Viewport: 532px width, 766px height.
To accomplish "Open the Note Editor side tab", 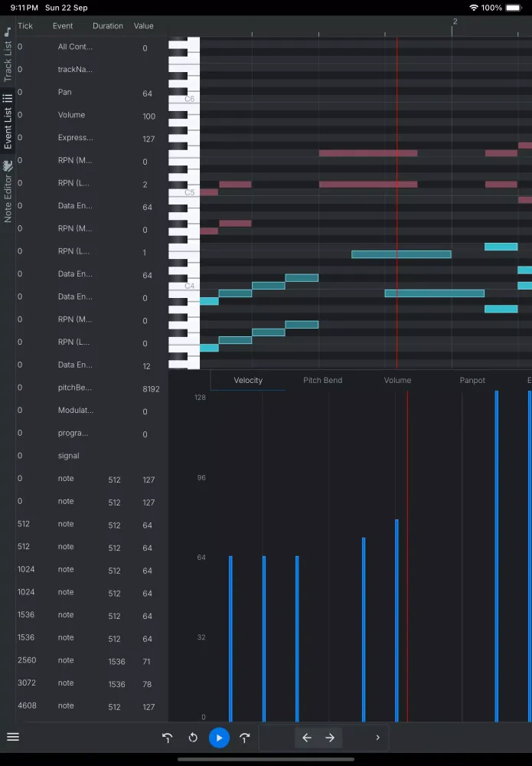I will [8, 191].
